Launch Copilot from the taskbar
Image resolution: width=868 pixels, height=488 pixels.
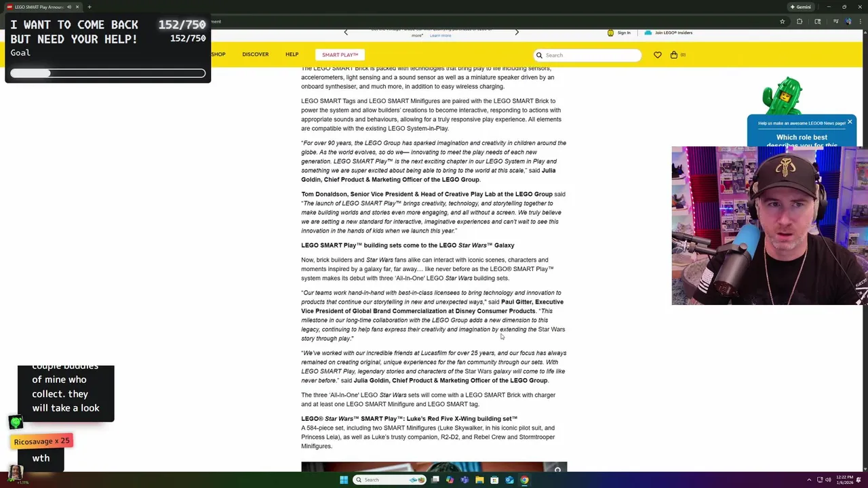[x=450, y=480]
